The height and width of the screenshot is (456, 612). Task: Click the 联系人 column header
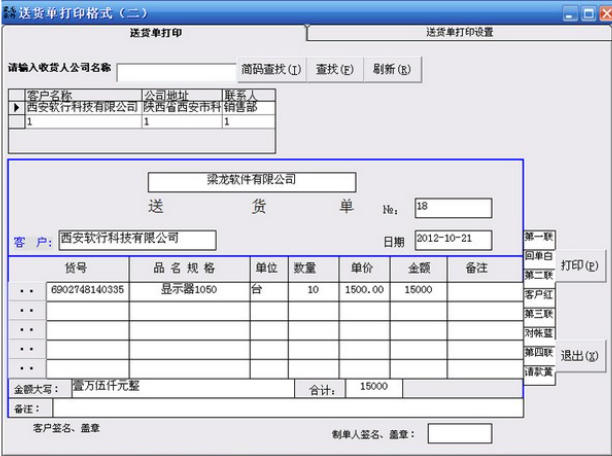click(x=249, y=95)
